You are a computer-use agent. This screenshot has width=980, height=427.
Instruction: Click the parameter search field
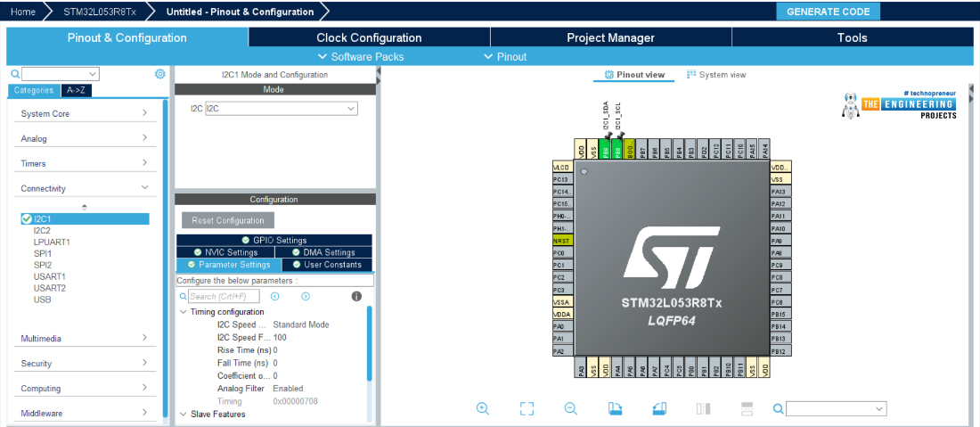224,296
